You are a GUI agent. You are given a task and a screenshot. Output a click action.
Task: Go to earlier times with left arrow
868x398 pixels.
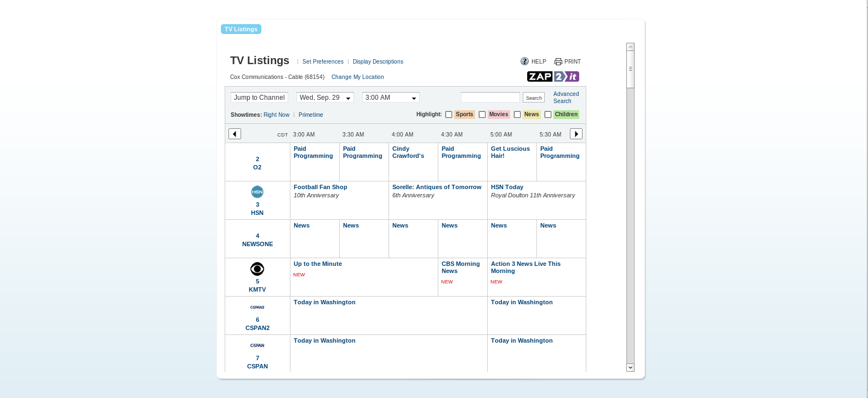click(235, 134)
